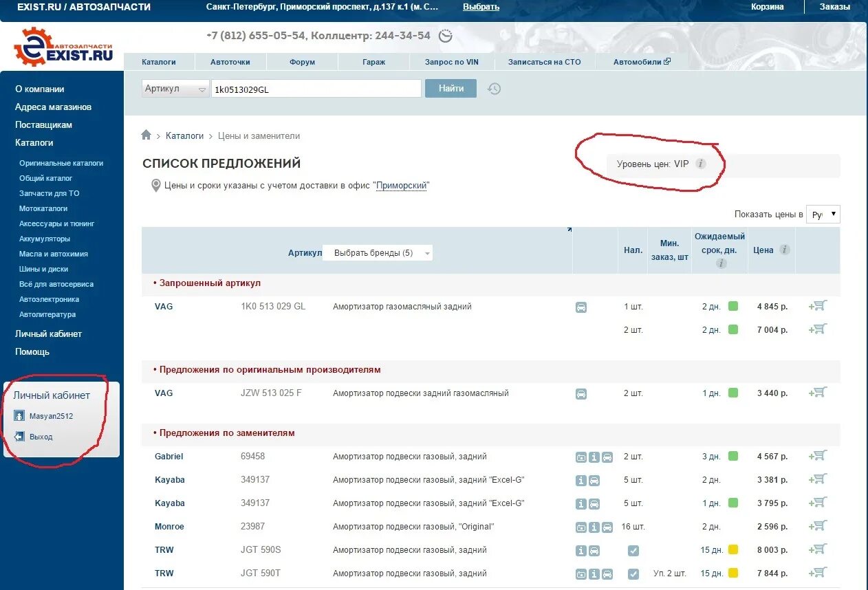
Task: Open the Артикул search type dropdown
Action: click(x=175, y=89)
